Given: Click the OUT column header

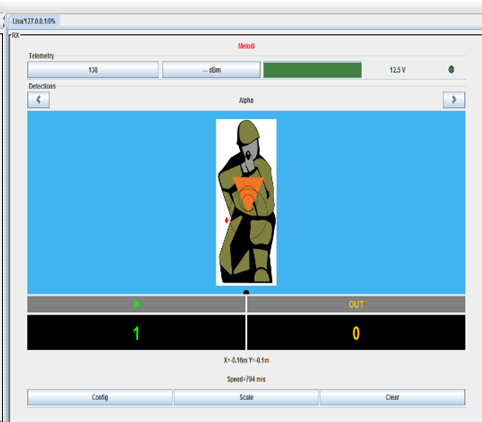Looking at the screenshot, I should click(356, 304).
